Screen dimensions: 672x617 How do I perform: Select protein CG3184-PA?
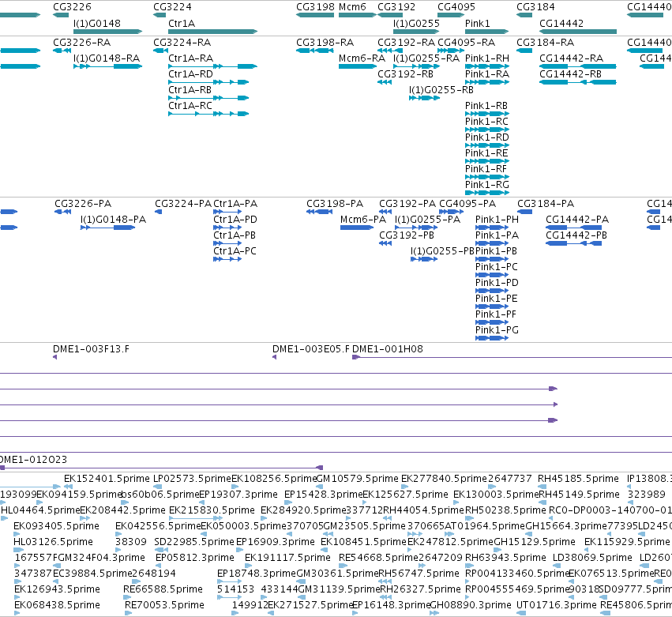(546, 203)
